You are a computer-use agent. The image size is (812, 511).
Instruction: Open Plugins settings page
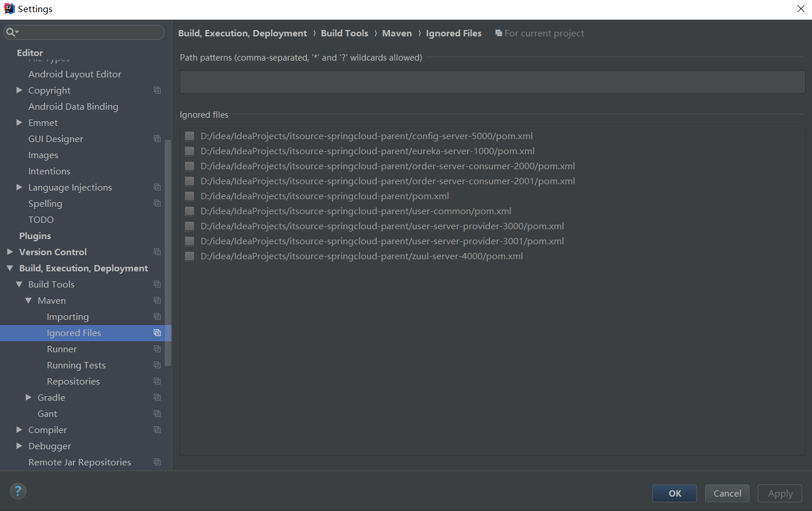coord(35,236)
